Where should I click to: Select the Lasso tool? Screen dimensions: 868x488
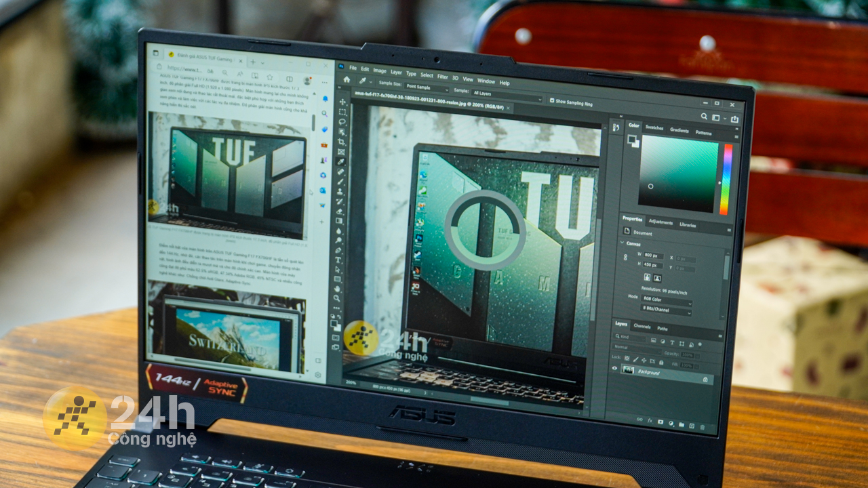click(x=342, y=122)
